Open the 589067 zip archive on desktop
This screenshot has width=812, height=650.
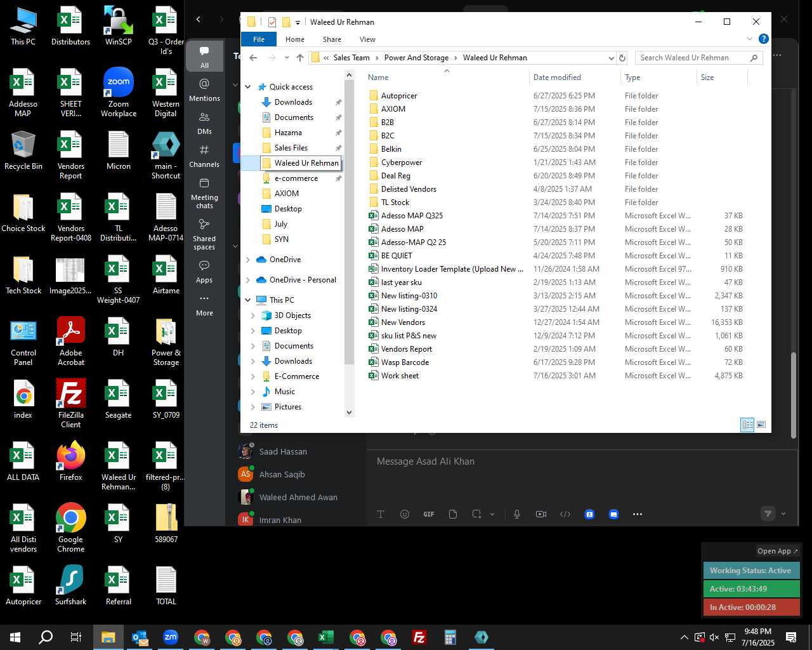coord(166,524)
